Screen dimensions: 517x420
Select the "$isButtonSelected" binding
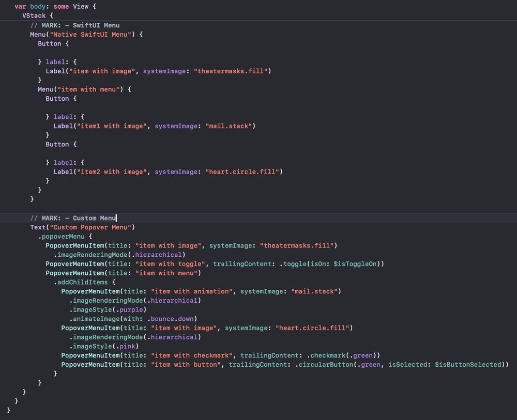[x=468, y=365]
